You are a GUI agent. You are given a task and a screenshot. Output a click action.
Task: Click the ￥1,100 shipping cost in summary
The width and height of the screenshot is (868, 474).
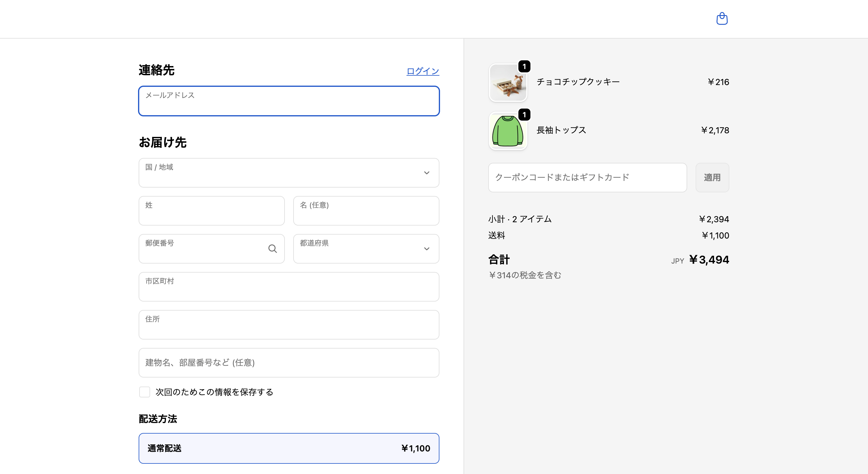coord(715,235)
